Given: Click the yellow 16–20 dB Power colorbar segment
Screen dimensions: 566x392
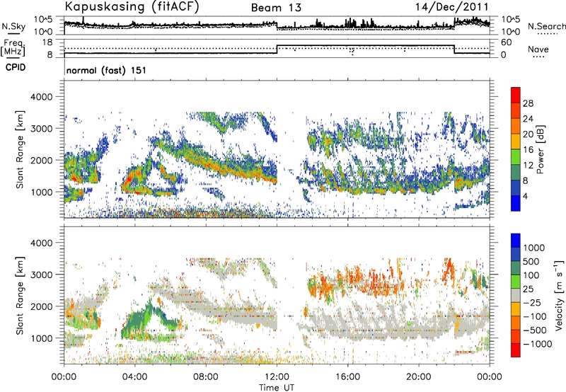Looking at the screenshot, I should 516,142.
